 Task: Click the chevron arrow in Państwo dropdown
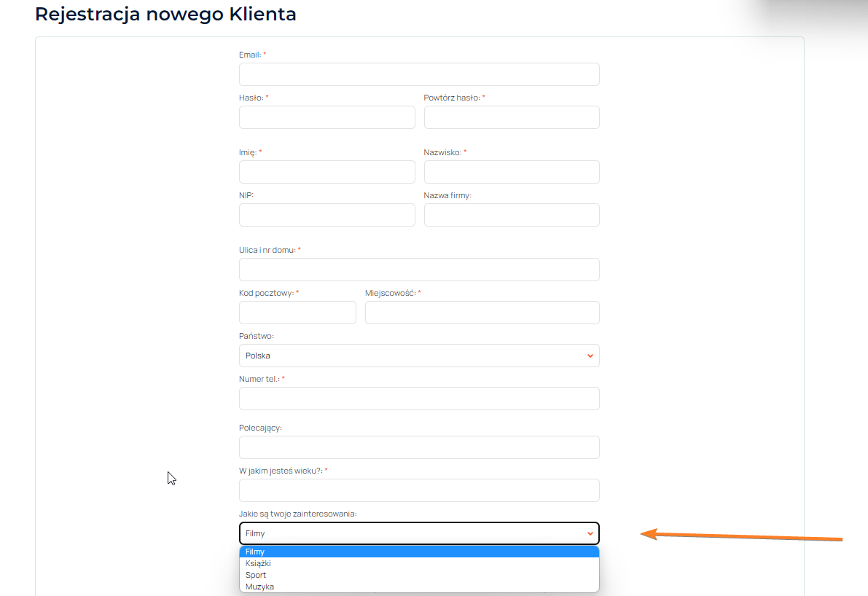[x=590, y=356]
